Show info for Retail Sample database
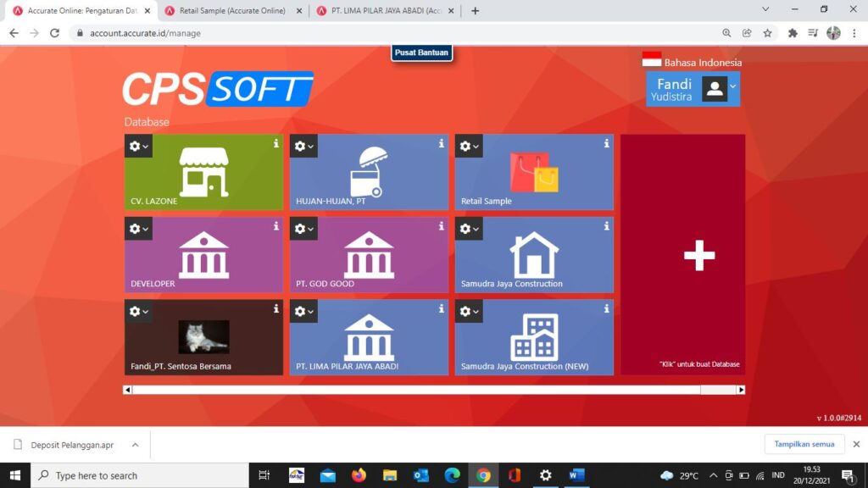The width and height of the screenshot is (868, 488). pos(606,143)
